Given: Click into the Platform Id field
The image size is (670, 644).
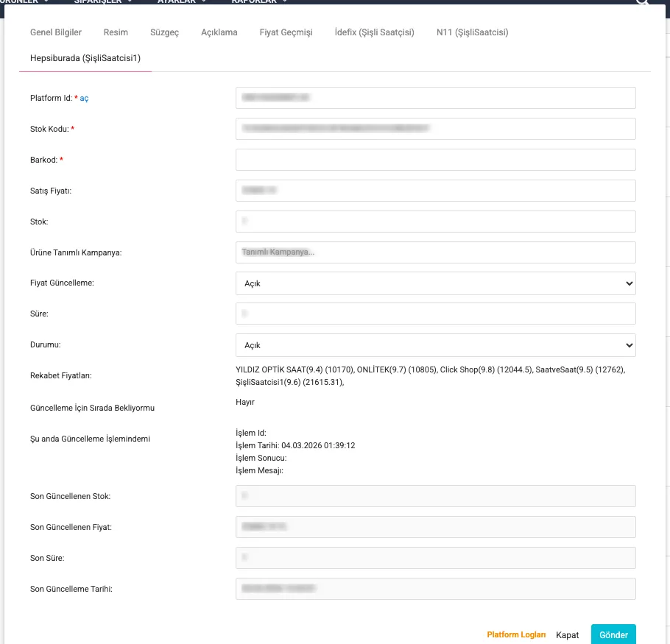Looking at the screenshot, I should (435, 98).
